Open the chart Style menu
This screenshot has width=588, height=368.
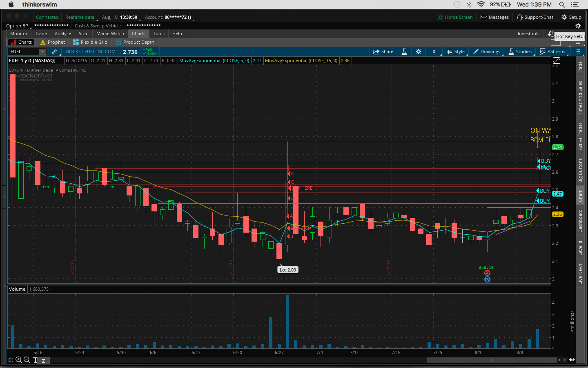click(456, 52)
